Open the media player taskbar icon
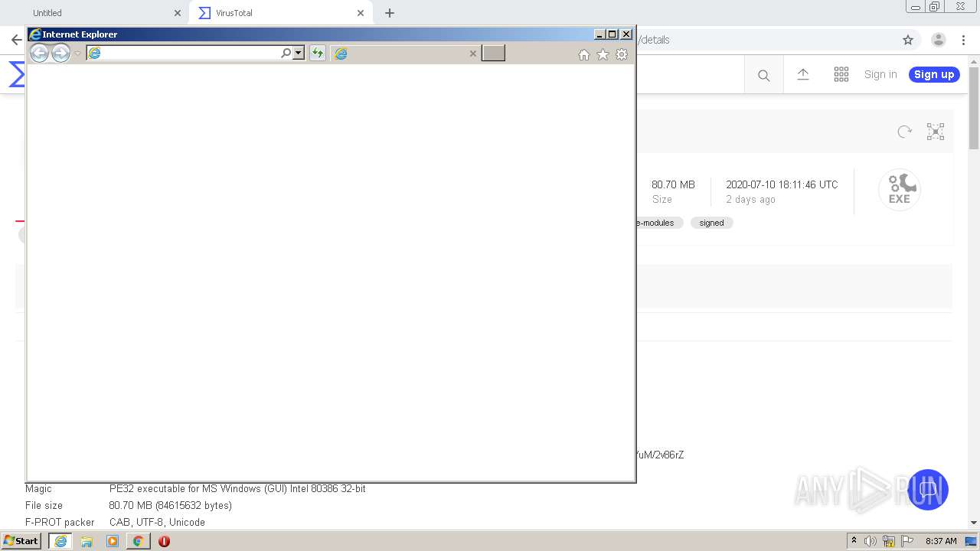The image size is (980, 551). [x=113, y=541]
